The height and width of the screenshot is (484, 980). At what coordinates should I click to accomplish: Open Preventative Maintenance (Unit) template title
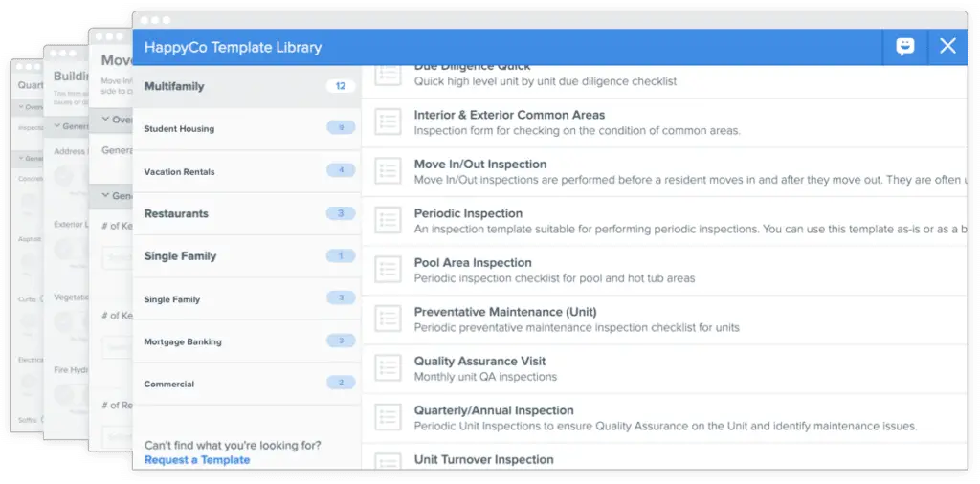(505, 312)
